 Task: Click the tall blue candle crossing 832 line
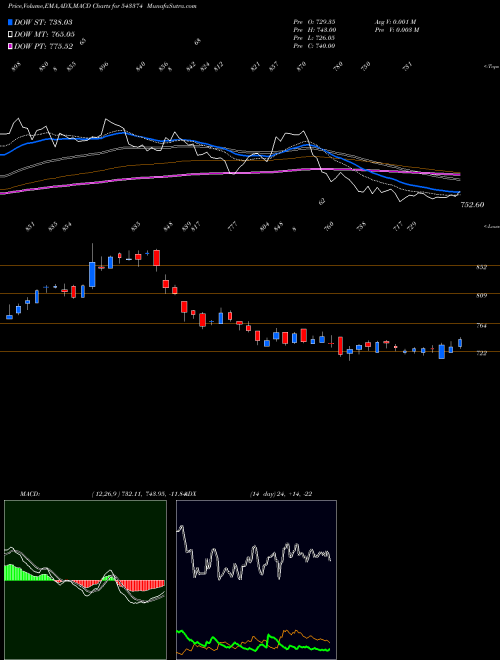pyautogui.click(x=92, y=274)
